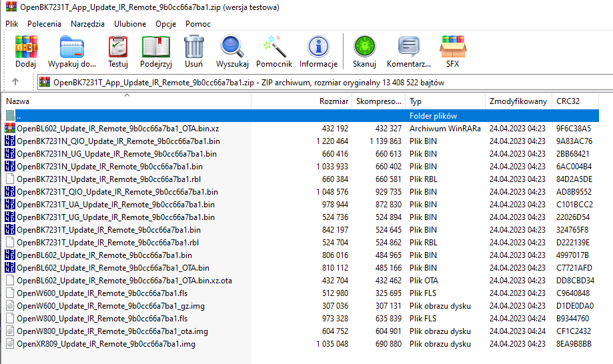The width and height of the screenshot is (613, 364).
Task: Click type cell 'Plik OTA'
Action: (x=424, y=281)
